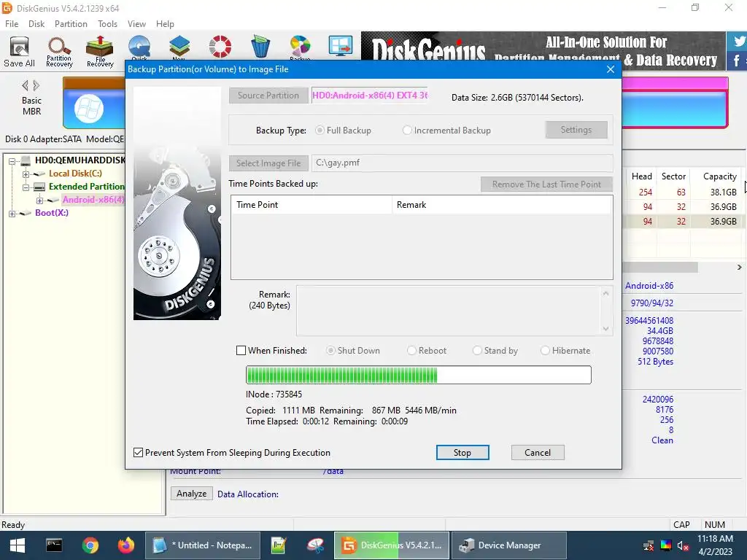The width and height of the screenshot is (747, 560).
Task: Choose the Hibernate radio option
Action: click(545, 351)
